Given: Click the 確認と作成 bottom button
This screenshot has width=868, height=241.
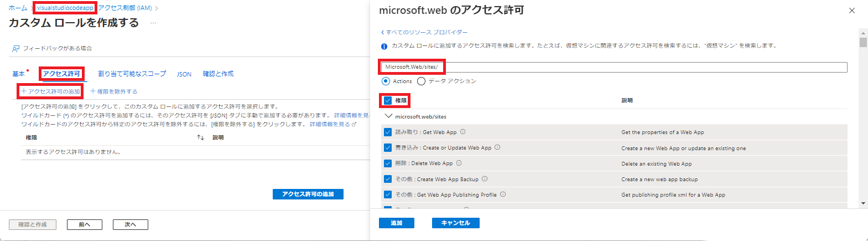Looking at the screenshot, I should (x=33, y=224).
